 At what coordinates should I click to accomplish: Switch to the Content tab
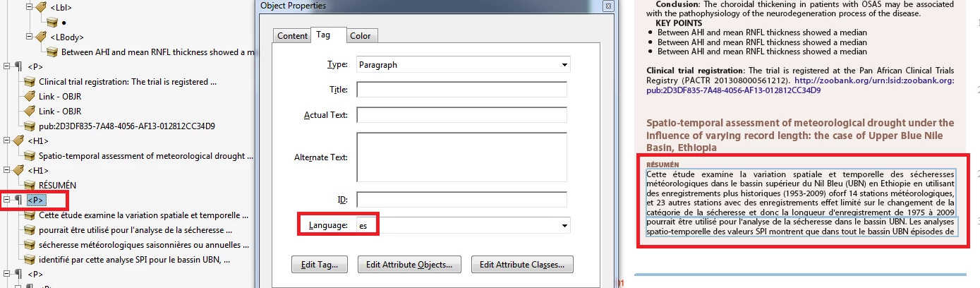pyautogui.click(x=292, y=36)
